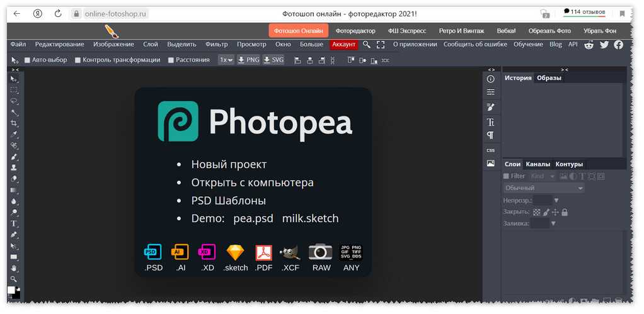Open the Непрозр. opacity dropdown arrow

pyautogui.click(x=556, y=201)
